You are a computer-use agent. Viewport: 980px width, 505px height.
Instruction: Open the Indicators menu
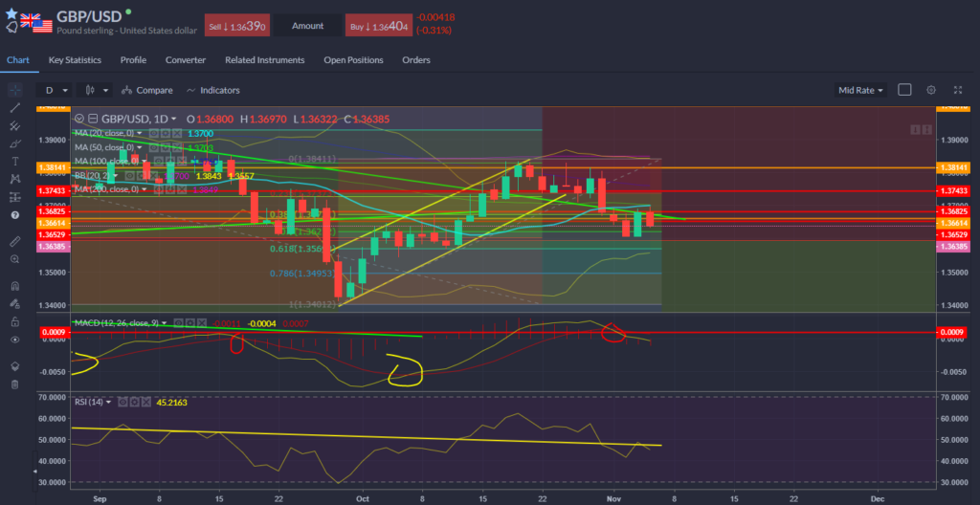point(212,90)
